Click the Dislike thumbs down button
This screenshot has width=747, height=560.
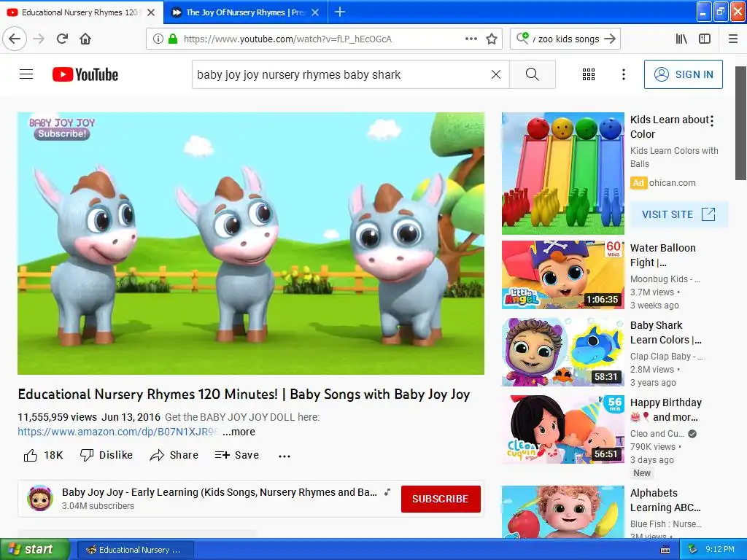point(107,455)
